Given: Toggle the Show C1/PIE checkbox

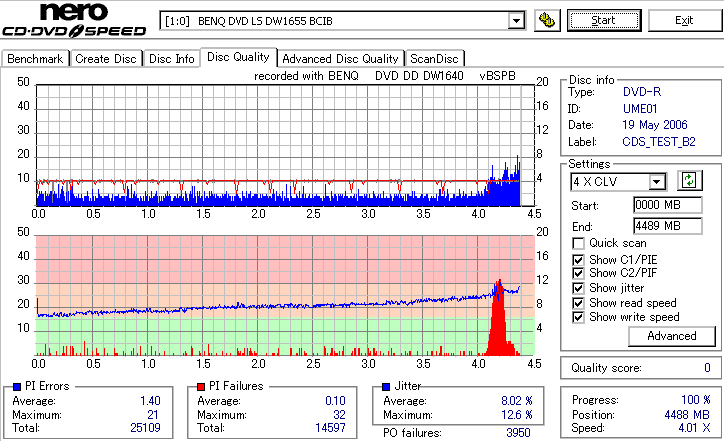Looking at the screenshot, I should coord(578,260).
